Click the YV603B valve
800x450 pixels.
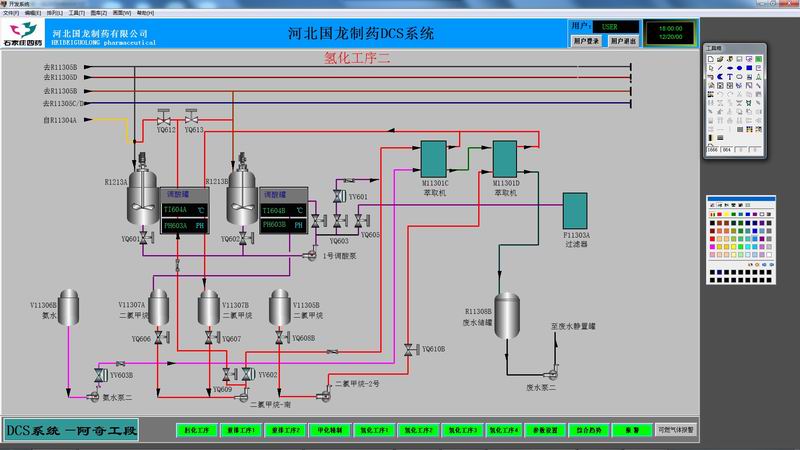point(101,375)
